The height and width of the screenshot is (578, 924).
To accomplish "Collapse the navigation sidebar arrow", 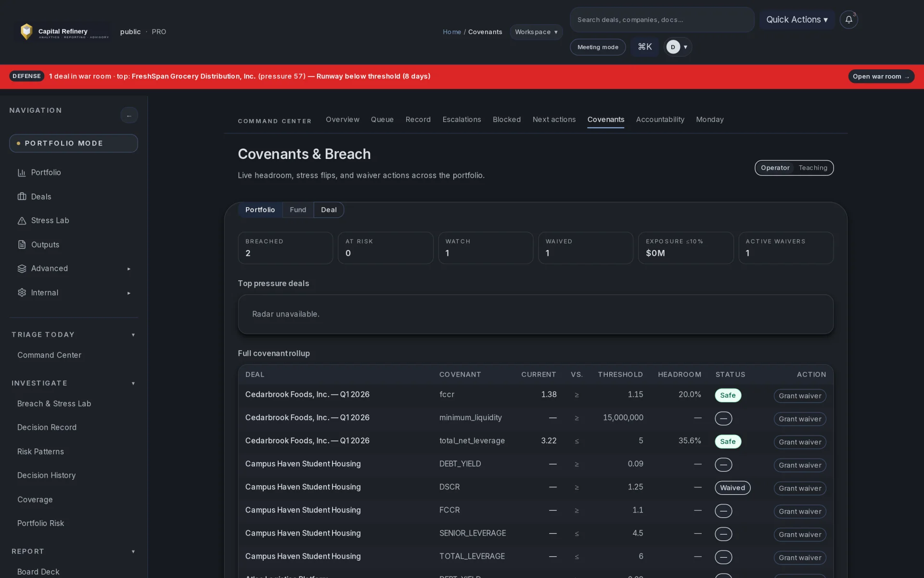I will [x=129, y=116].
